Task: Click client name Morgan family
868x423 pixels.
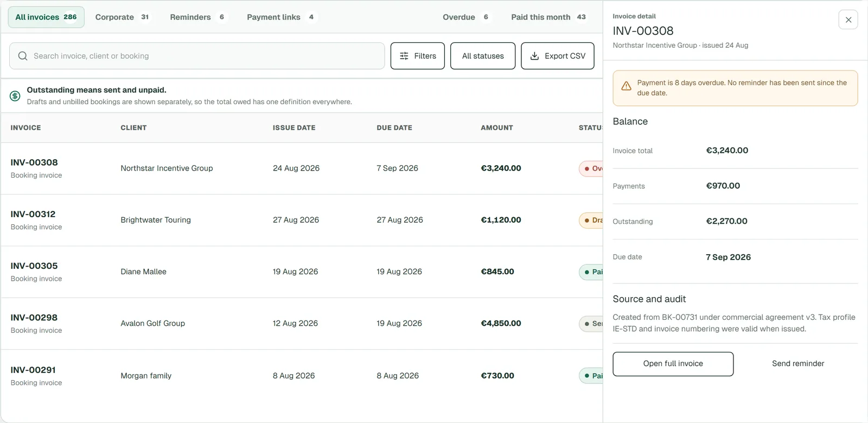Action: point(146,376)
